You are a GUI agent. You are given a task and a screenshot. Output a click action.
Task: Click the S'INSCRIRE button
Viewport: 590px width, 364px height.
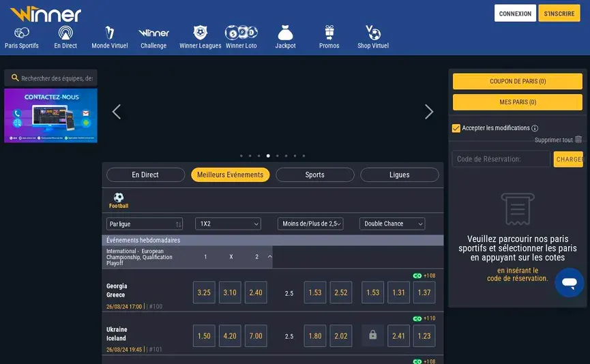pyautogui.click(x=559, y=14)
